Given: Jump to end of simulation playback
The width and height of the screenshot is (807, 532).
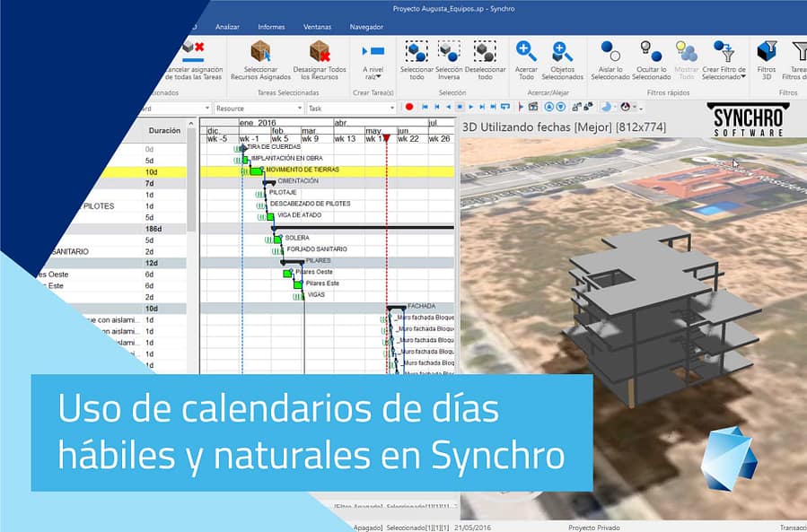Looking at the screenshot, I should tap(494, 107).
